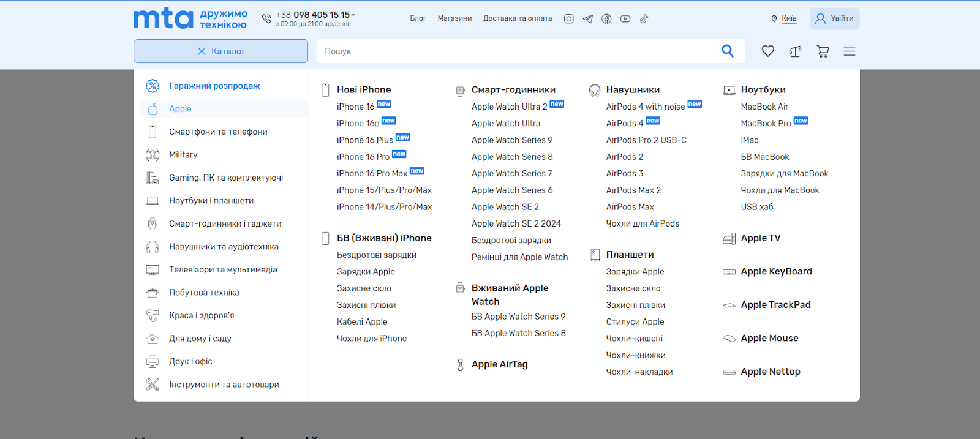The height and width of the screenshot is (439, 980).
Task: Open the YouTube social icon
Action: (x=625, y=19)
